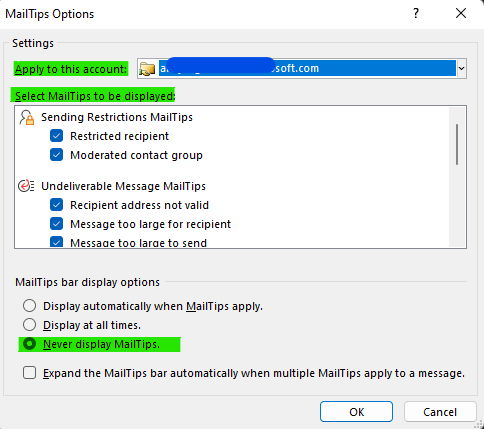Screen dimensions: 484x429
Task: Click the Sending Restrictions MailTips lock icon
Action: tap(27, 117)
